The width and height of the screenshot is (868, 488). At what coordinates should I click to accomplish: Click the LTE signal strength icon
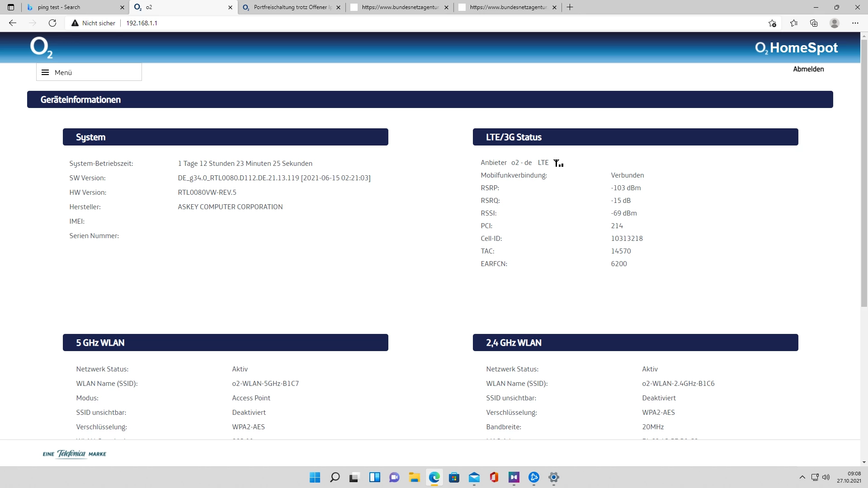[x=558, y=163]
